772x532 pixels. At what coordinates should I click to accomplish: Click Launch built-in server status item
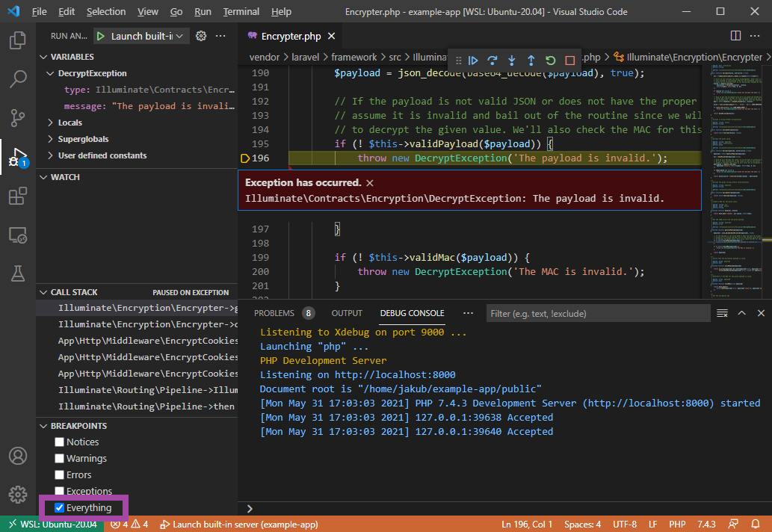(x=239, y=525)
